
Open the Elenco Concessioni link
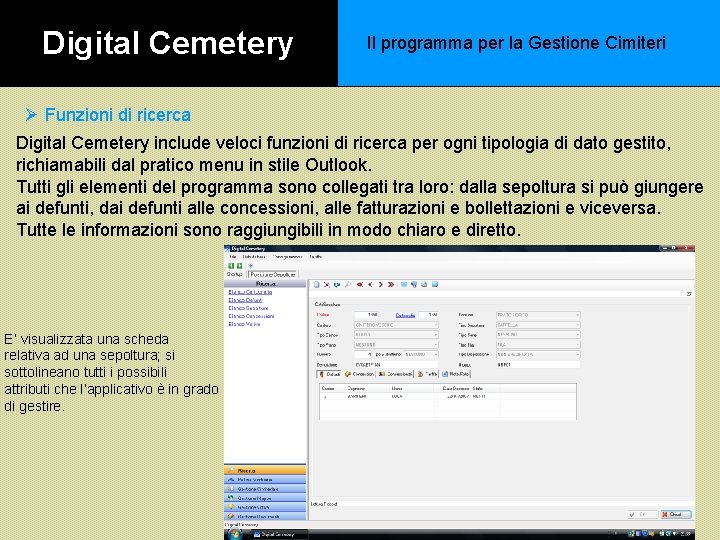pos(251,316)
